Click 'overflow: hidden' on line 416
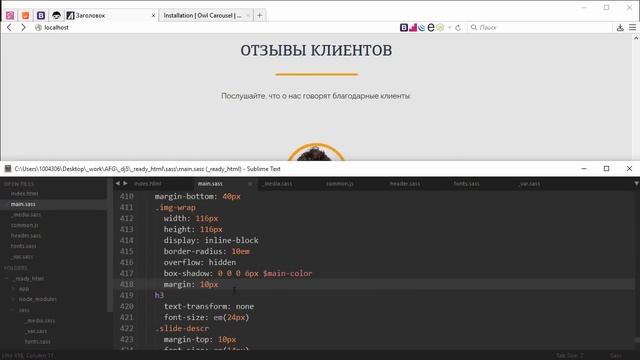The image size is (640, 360). tap(200, 262)
